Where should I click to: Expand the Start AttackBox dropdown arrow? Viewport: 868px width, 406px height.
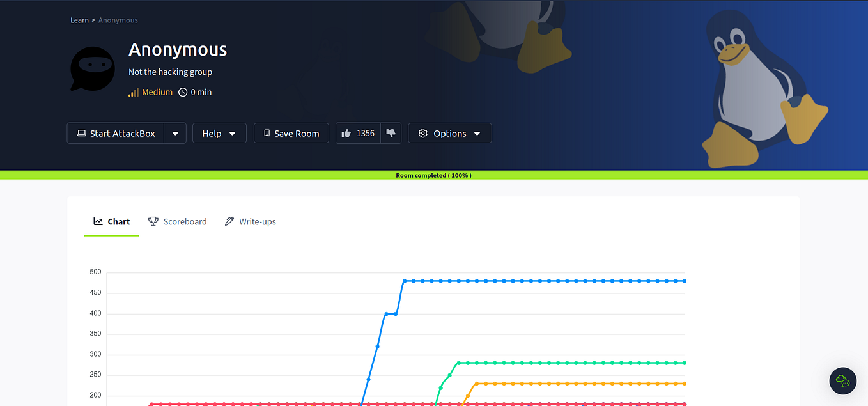click(174, 133)
